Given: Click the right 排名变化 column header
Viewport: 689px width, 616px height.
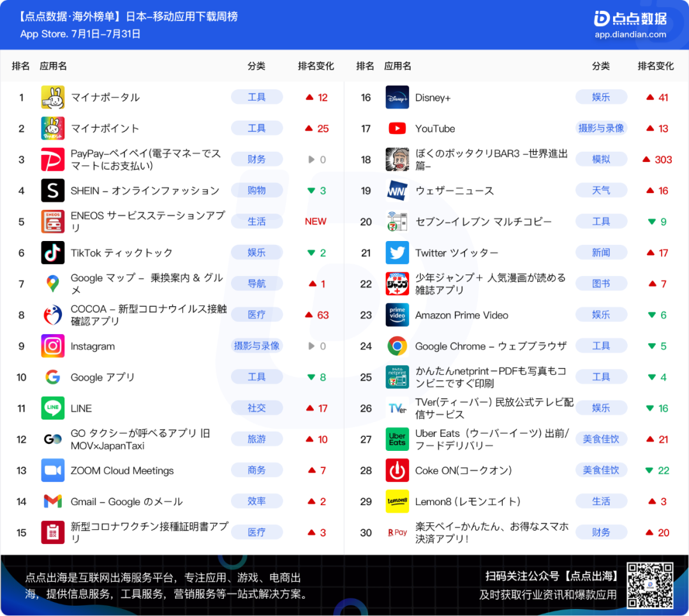Looking at the screenshot, I should [x=656, y=66].
